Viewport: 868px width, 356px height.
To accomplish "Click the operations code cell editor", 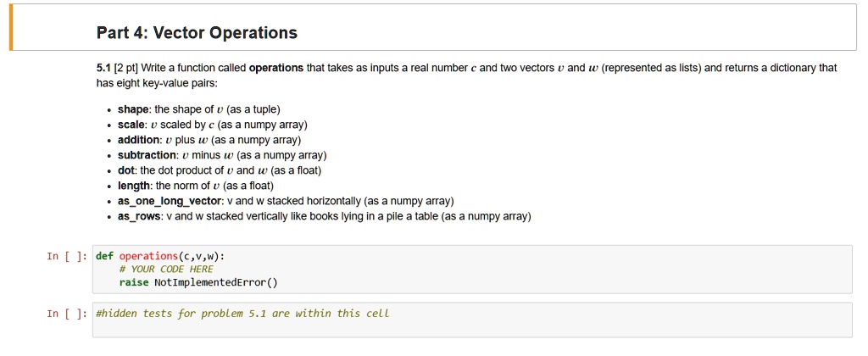I will [472, 269].
